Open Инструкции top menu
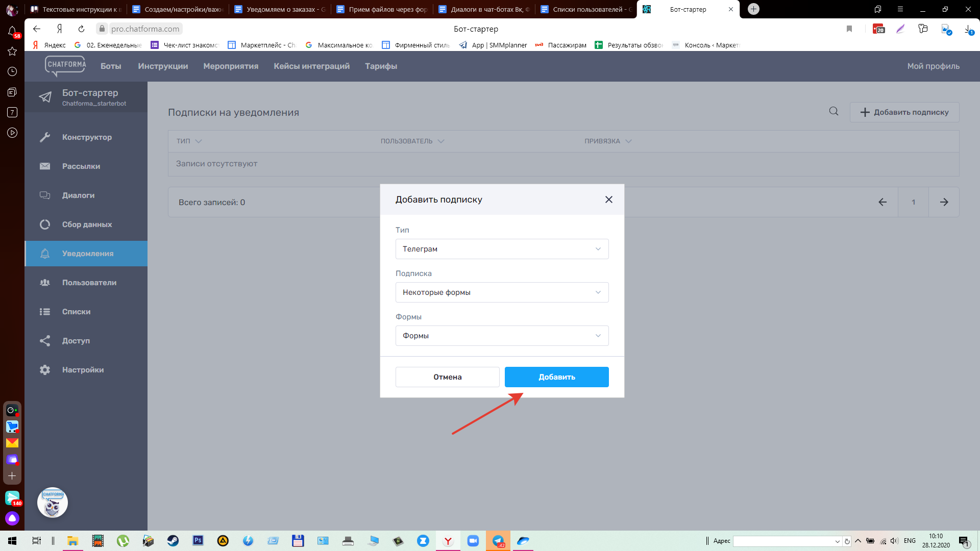 tap(163, 66)
